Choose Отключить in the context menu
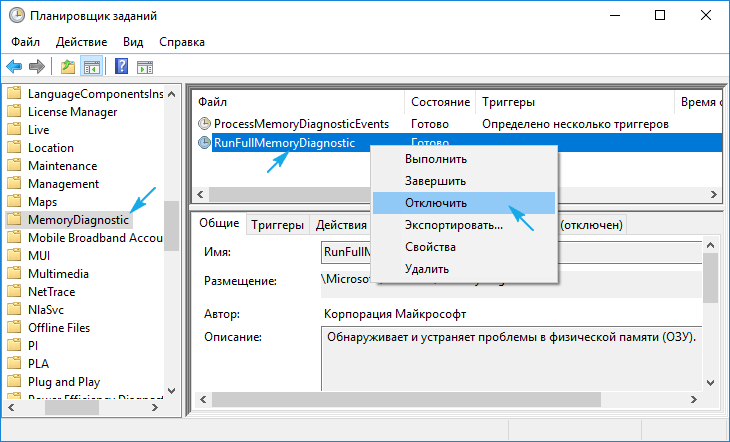Image resolution: width=730 pixels, height=442 pixels. (x=435, y=203)
